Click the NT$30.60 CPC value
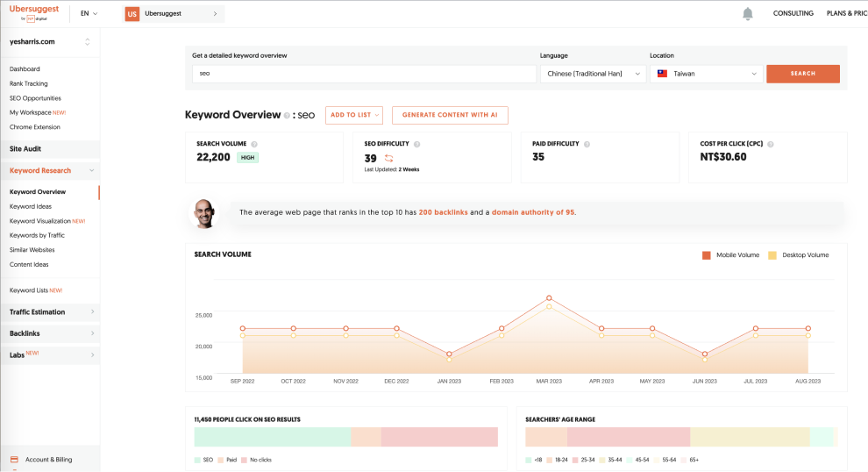868x472 pixels. click(723, 157)
